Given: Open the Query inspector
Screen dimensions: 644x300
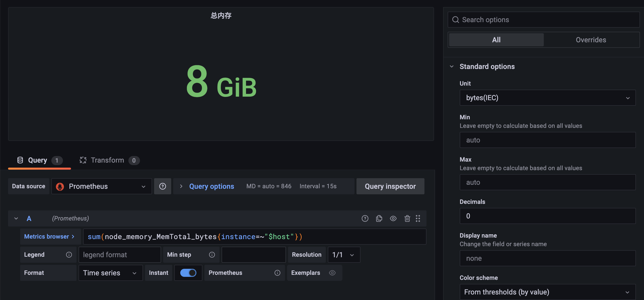Looking at the screenshot, I should point(390,186).
